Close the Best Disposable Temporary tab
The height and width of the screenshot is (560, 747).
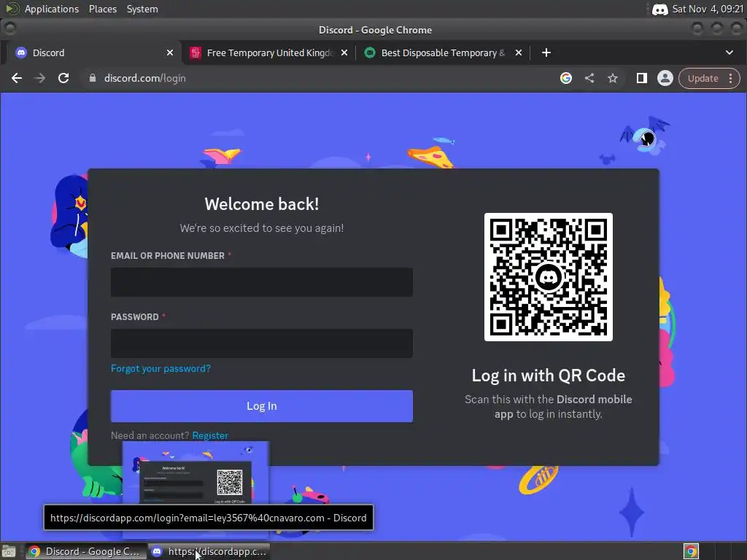[519, 52]
